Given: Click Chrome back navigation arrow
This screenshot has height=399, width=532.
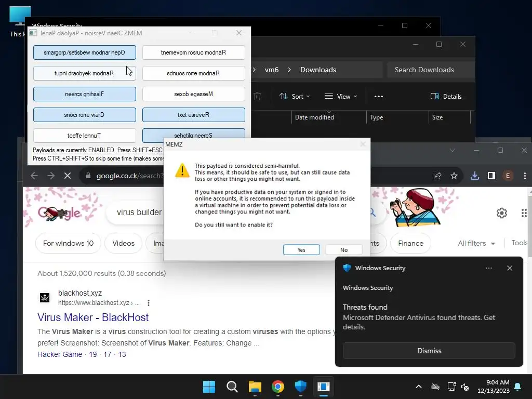Looking at the screenshot, I should pos(34,176).
